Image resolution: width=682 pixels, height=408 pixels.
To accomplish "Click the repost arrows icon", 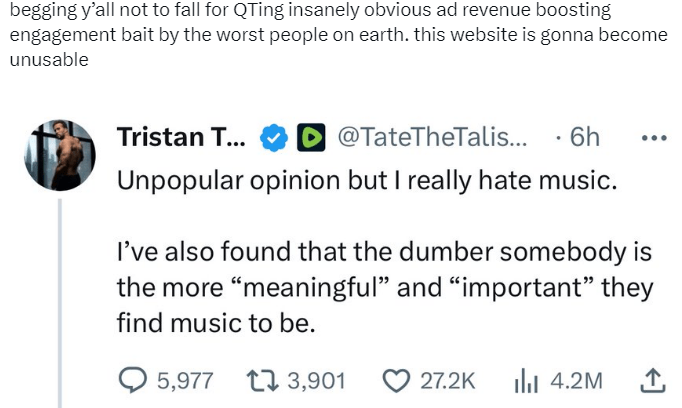I will [x=259, y=380].
